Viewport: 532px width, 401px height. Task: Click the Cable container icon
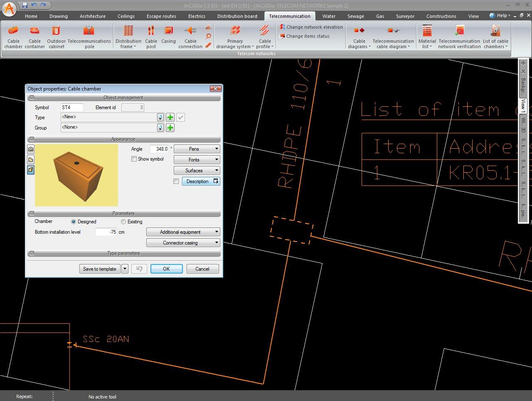click(x=34, y=37)
